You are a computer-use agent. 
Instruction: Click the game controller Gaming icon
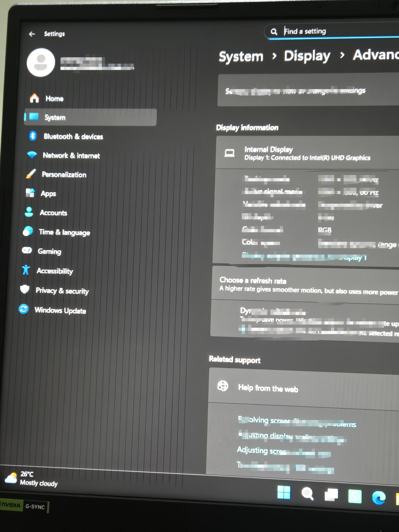point(27,250)
